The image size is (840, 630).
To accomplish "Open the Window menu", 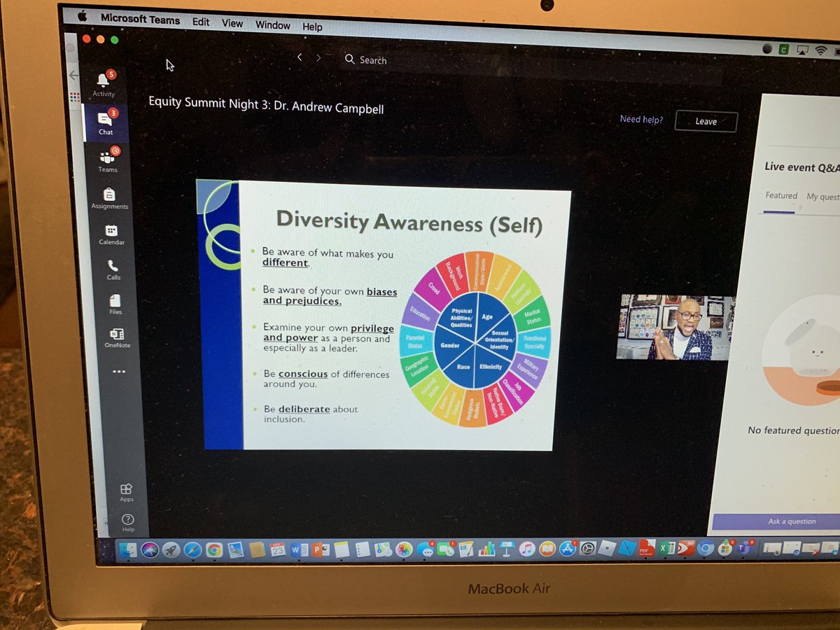I will click(x=272, y=25).
